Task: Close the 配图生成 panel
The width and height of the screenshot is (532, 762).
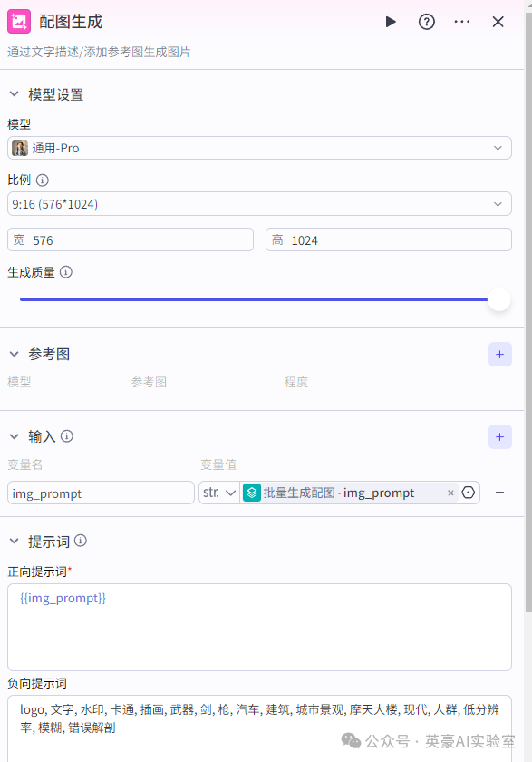Action: (498, 22)
